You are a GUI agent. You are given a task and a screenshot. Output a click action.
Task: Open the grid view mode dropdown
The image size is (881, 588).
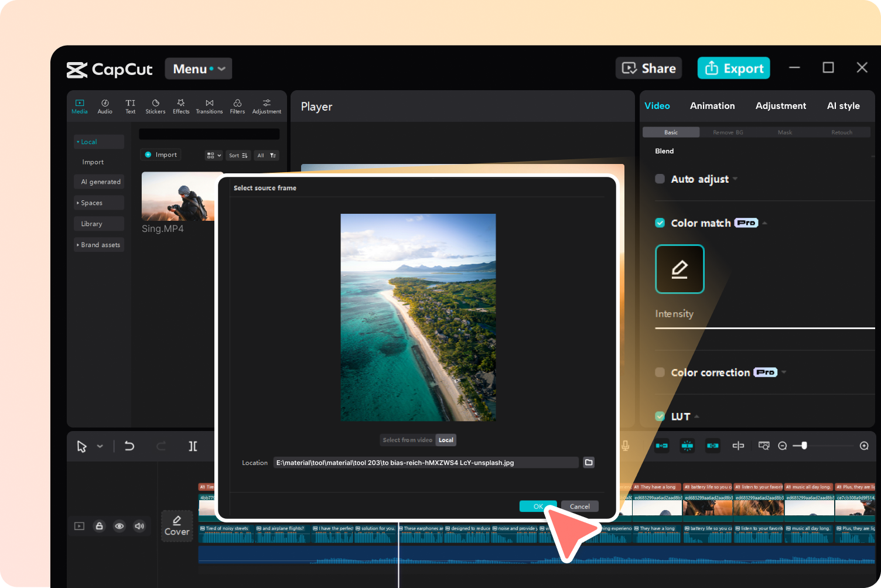coord(214,155)
